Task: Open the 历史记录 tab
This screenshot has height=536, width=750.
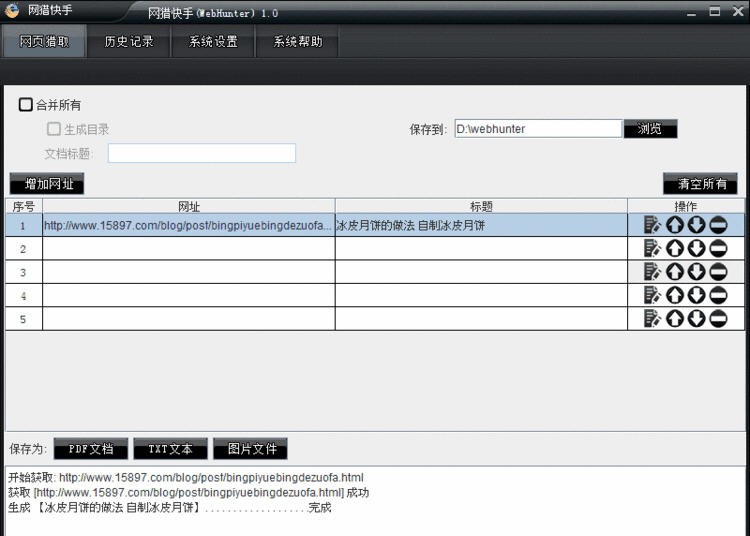Action: 129,42
